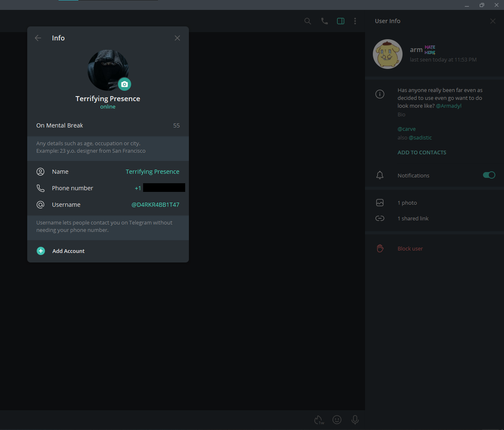
Task: Go back using the Info dialog arrow
Action: (x=38, y=38)
